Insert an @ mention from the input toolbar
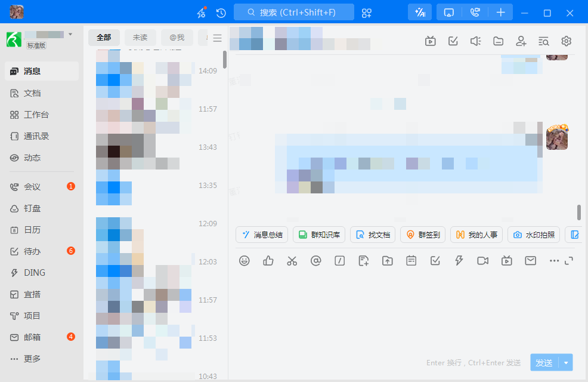The height and width of the screenshot is (382, 588). (x=316, y=261)
